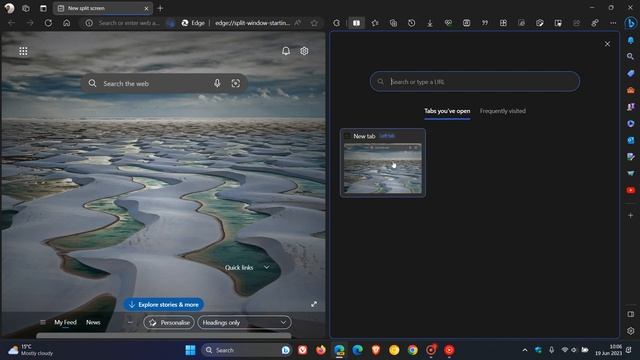The image size is (640, 360).
Task: Open Firefox from the taskbar
Action: [x=321, y=350]
